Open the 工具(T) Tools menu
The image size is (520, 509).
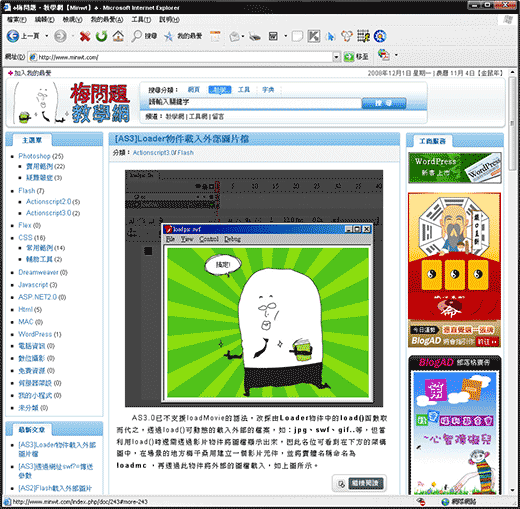click(x=141, y=20)
